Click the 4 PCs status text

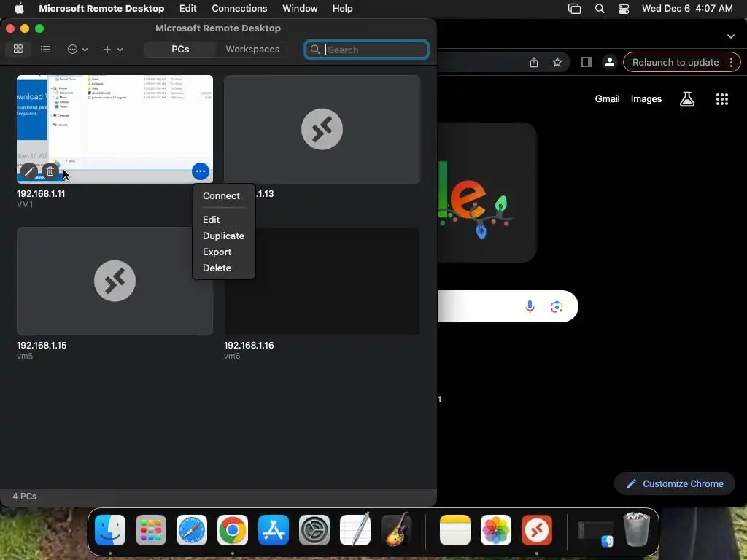pyautogui.click(x=24, y=496)
